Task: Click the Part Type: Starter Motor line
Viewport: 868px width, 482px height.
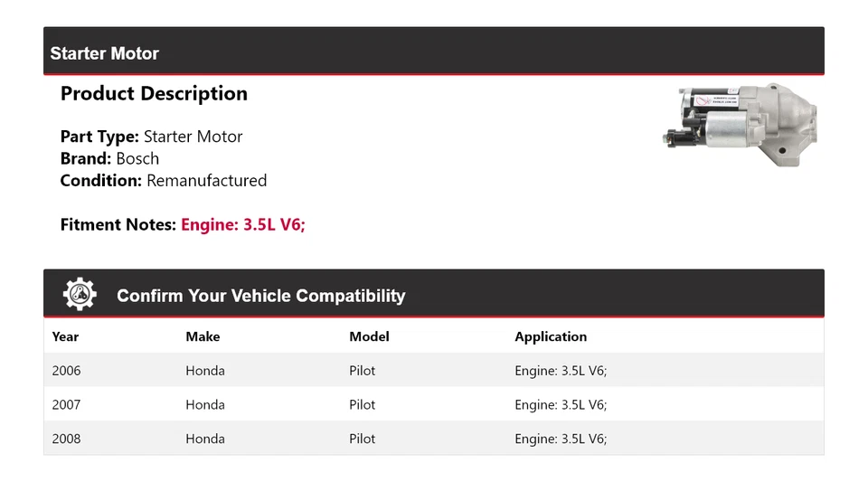Action: point(151,137)
